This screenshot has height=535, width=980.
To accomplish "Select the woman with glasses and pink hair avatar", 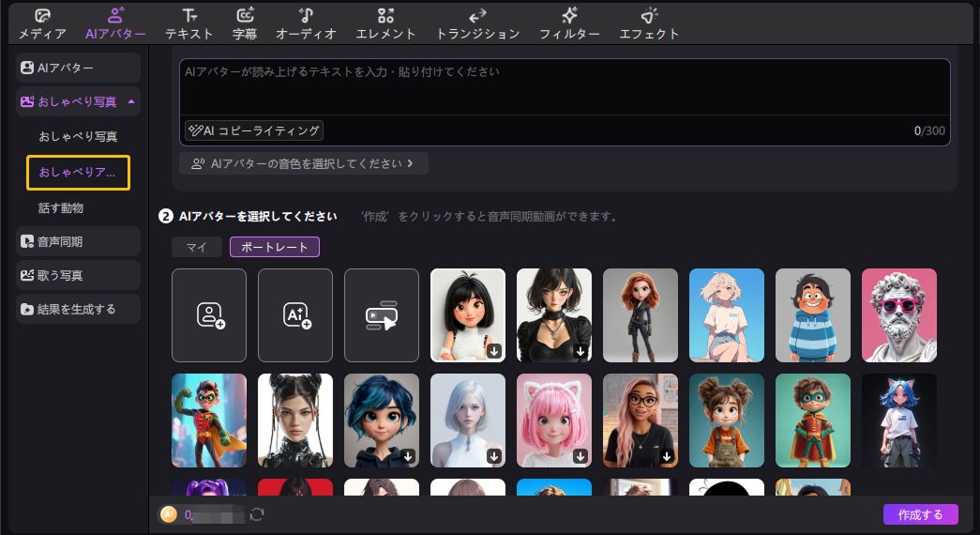I will pyautogui.click(x=640, y=420).
